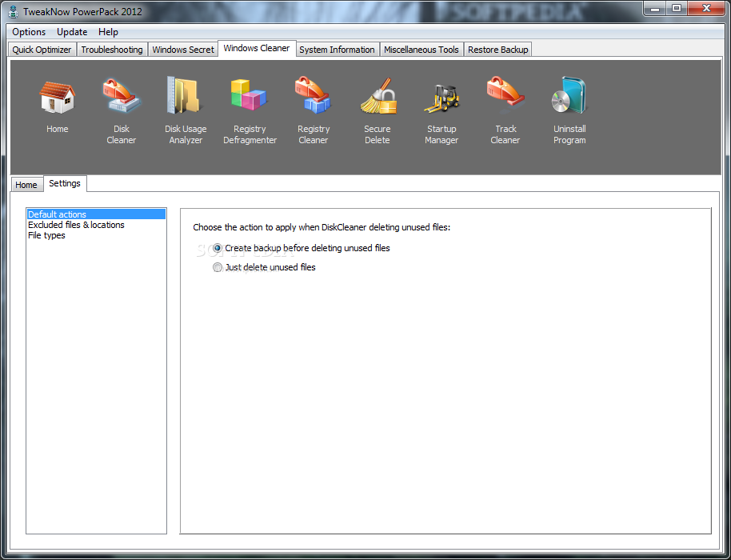Start the Registry Defragmenter tool icon
The width and height of the screenshot is (731, 560).
pyautogui.click(x=249, y=94)
